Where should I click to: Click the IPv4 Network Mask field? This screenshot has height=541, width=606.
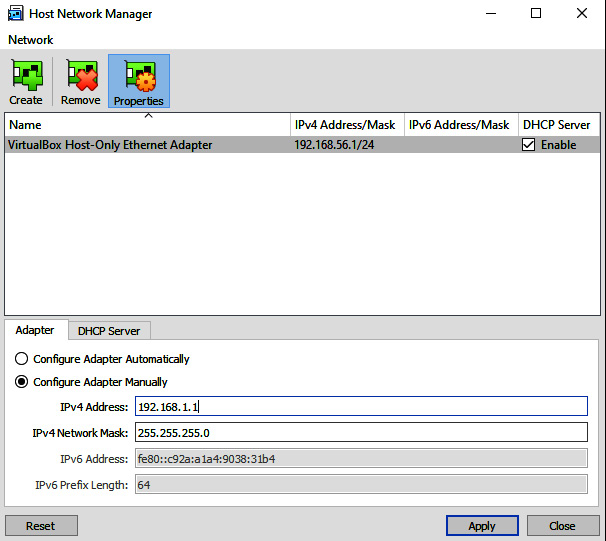click(x=361, y=432)
